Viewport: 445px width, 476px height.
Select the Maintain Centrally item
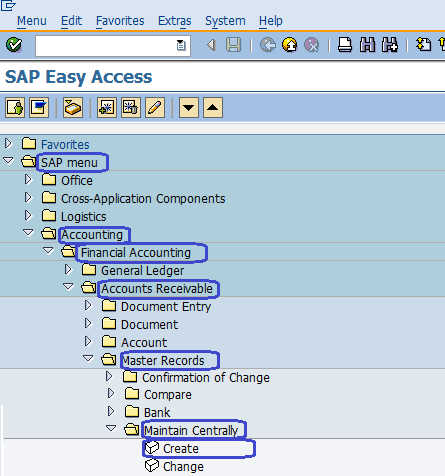191,431
